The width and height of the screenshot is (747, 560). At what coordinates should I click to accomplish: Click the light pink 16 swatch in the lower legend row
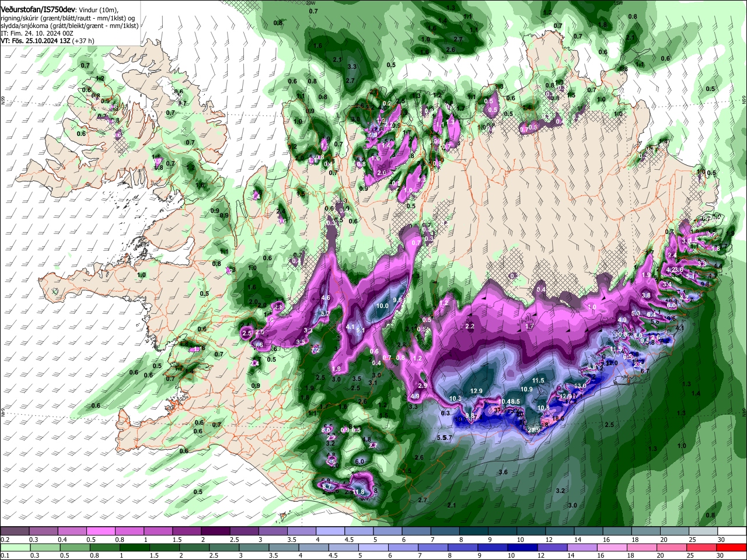pyautogui.click(x=612, y=548)
